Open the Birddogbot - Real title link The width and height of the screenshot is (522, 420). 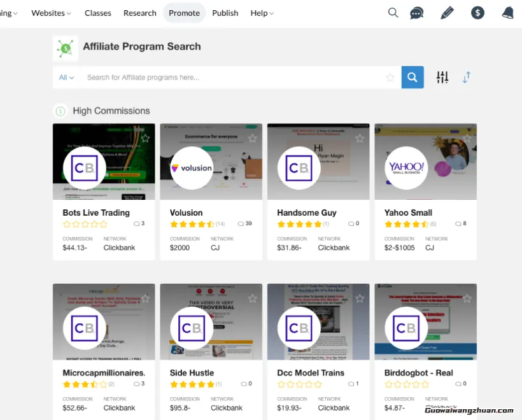(x=418, y=373)
